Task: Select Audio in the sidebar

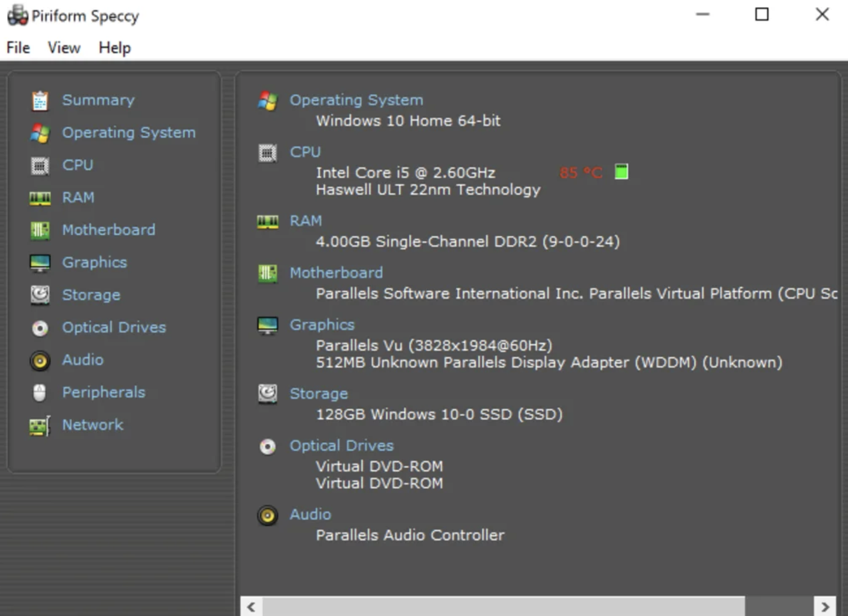Action: (x=83, y=360)
